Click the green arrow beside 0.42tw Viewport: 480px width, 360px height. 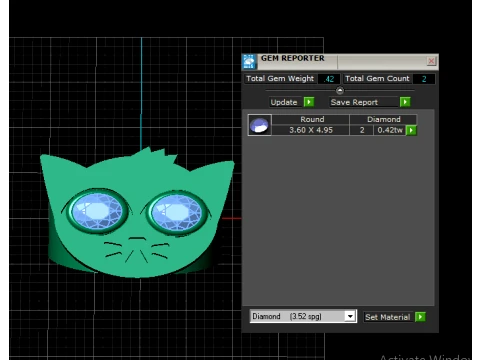(x=411, y=130)
